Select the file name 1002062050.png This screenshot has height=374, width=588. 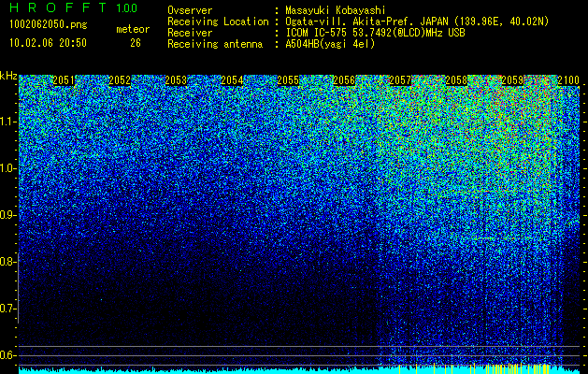[49, 24]
